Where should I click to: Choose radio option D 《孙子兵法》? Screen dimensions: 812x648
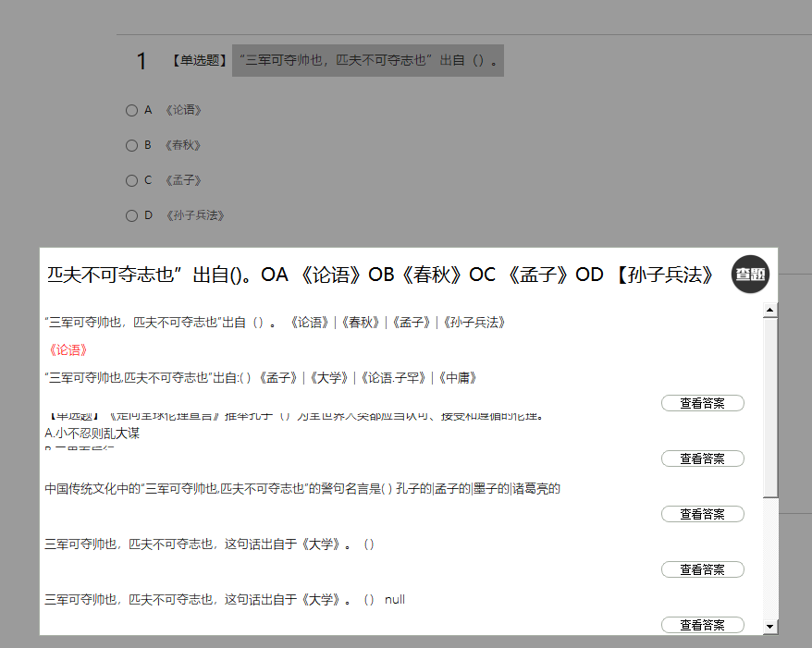coord(131,215)
